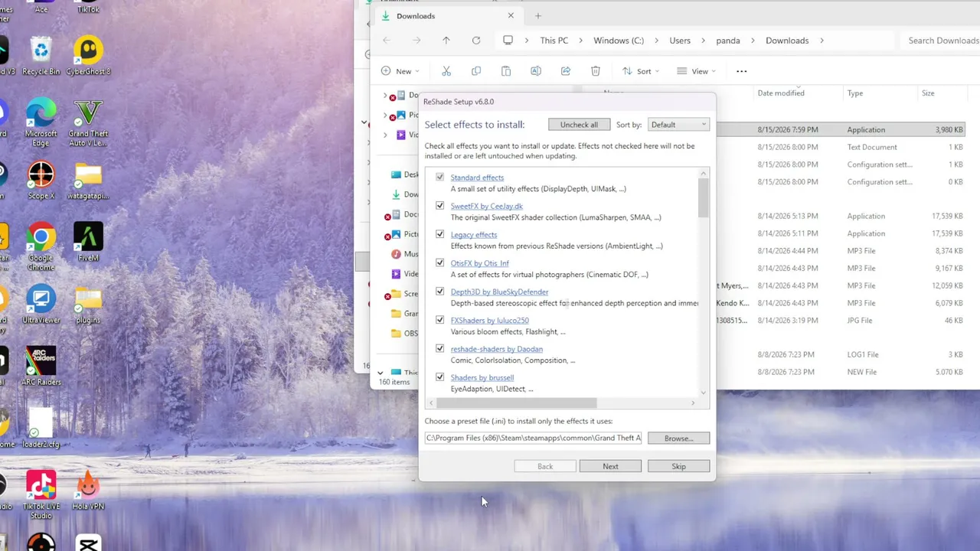Uncheck the SweetFX by CeeJay.dk checkbox
The width and height of the screenshot is (980, 551).
pos(439,206)
